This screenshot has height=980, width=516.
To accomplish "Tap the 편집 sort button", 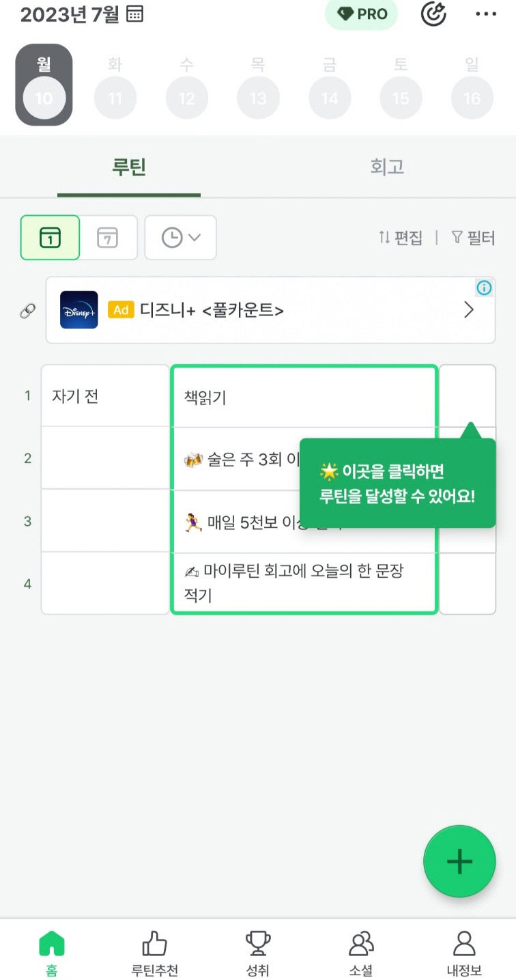I will (401, 238).
